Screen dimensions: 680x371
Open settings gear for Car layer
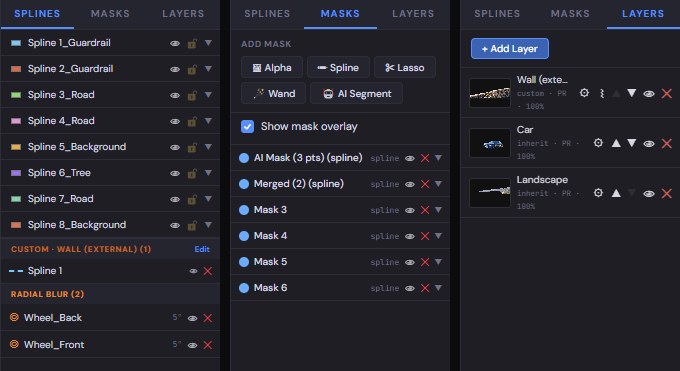(598, 143)
